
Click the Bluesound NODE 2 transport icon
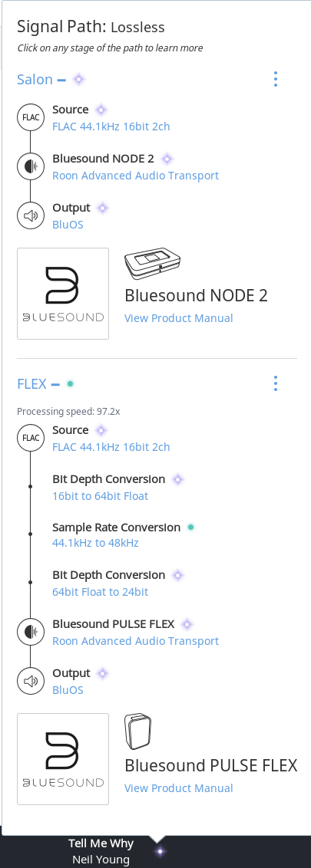tap(31, 166)
